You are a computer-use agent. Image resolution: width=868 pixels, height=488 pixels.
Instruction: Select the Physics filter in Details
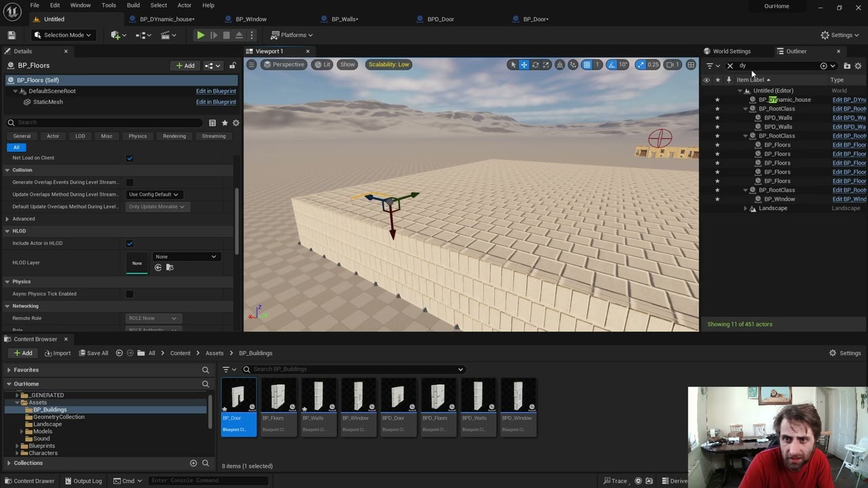click(x=138, y=136)
